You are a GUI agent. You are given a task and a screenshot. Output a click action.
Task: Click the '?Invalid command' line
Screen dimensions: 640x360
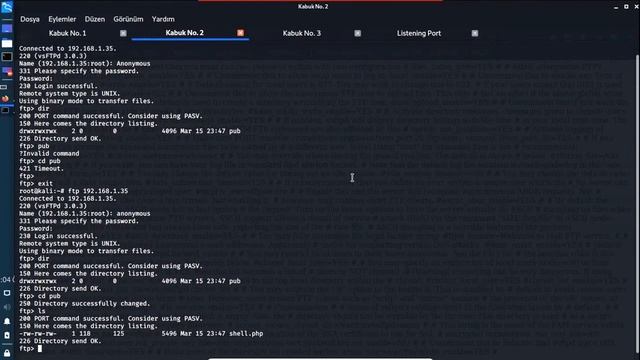49,153
